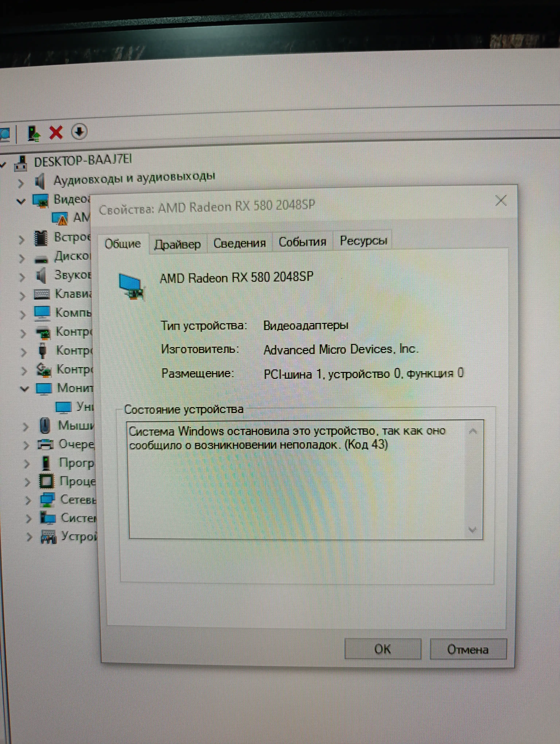Click the download arrow toolbar icon

pyautogui.click(x=79, y=131)
